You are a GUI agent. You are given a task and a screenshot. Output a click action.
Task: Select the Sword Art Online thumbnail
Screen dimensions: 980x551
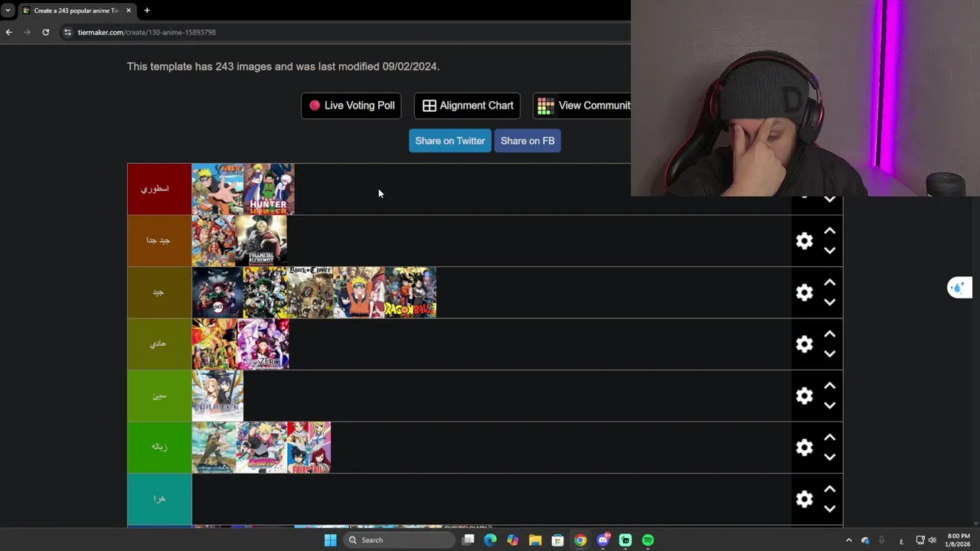point(217,396)
